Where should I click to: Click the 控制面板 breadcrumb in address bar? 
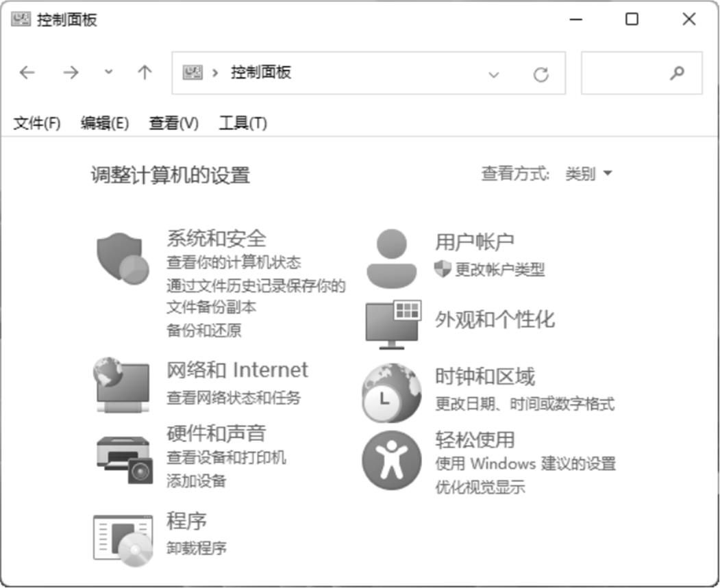[x=261, y=73]
